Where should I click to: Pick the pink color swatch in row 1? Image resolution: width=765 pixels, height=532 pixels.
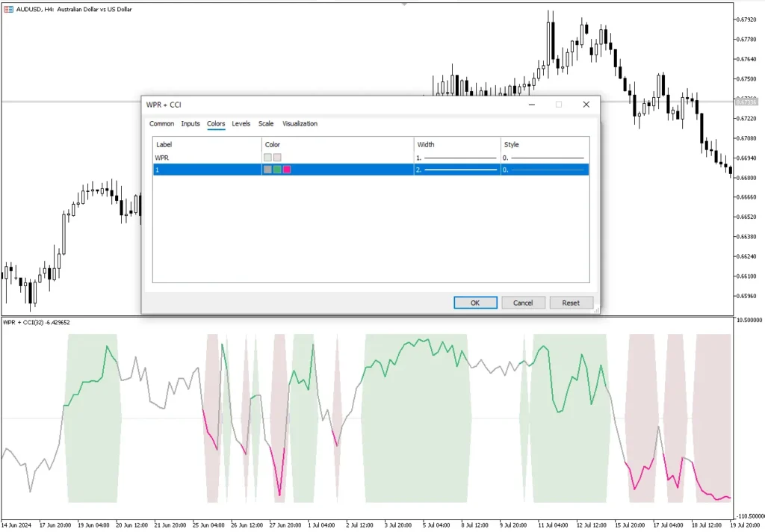(287, 170)
